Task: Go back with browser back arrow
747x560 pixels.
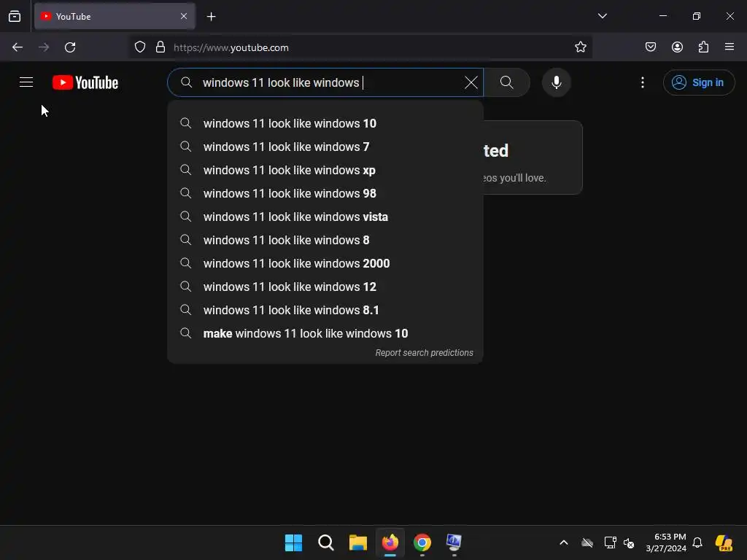Action: click(x=18, y=47)
